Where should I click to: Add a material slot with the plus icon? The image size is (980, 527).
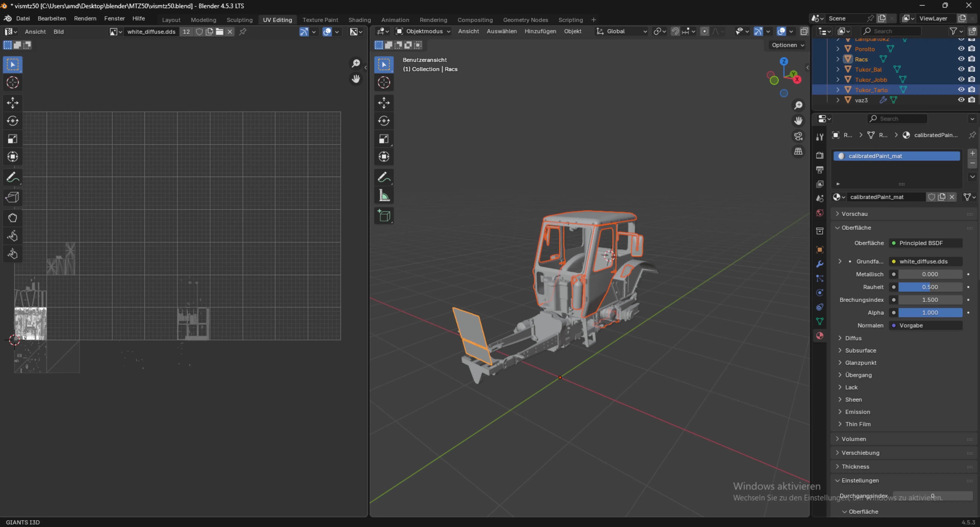972,153
